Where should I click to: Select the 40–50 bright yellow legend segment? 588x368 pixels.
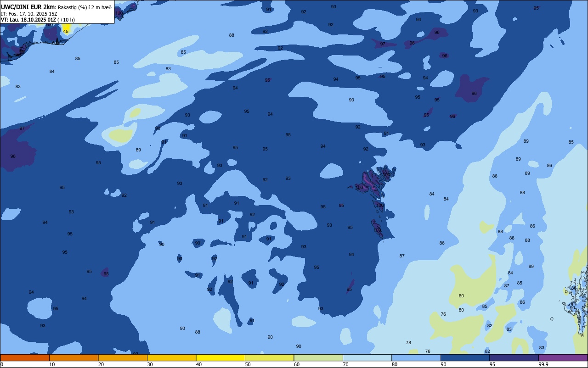(x=220, y=357)
